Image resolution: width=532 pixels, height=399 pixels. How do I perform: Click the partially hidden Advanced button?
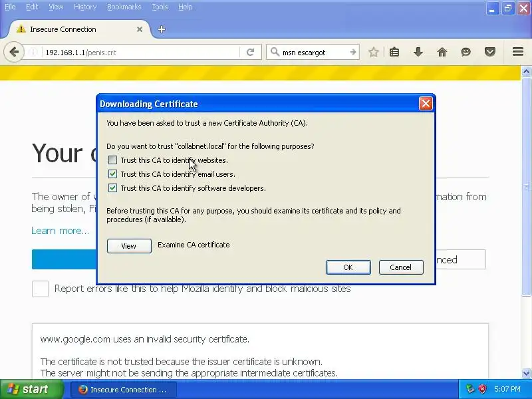(x=461, y=259)
